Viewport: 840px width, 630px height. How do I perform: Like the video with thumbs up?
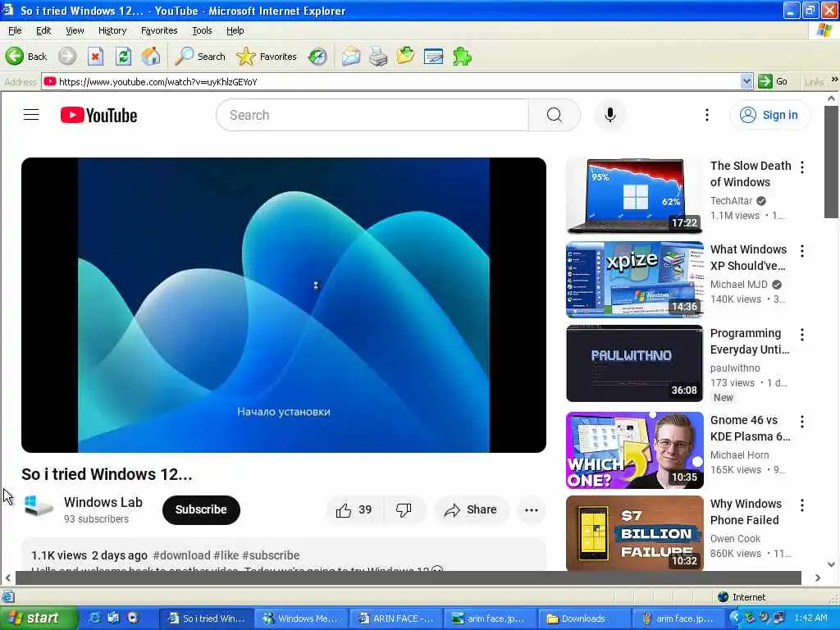[x=354, y=510]
